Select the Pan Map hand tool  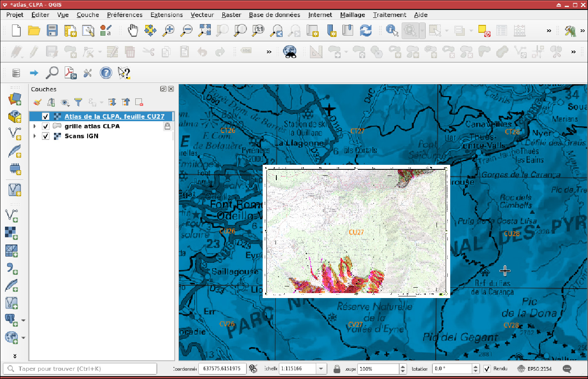132,30
